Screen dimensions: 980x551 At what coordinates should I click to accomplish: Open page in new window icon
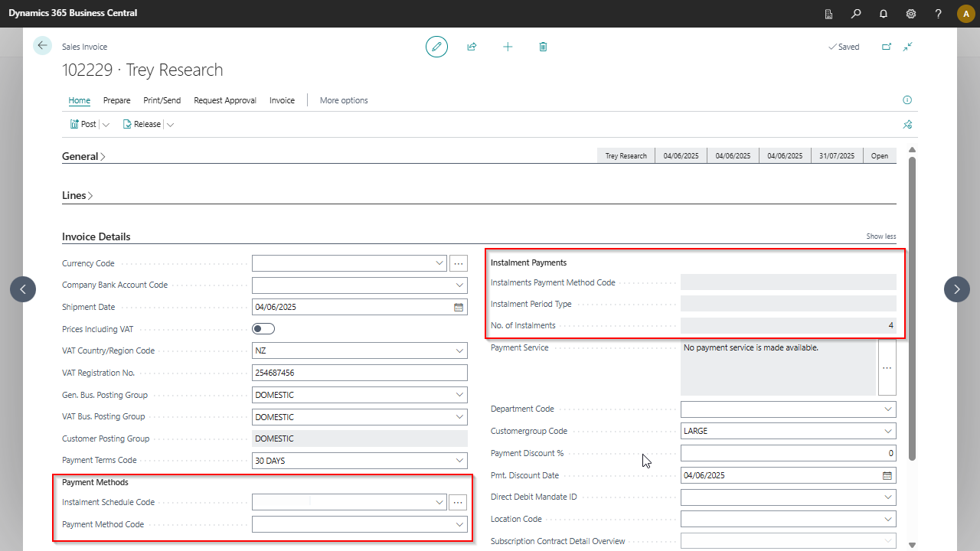click(x=887, y=47)
